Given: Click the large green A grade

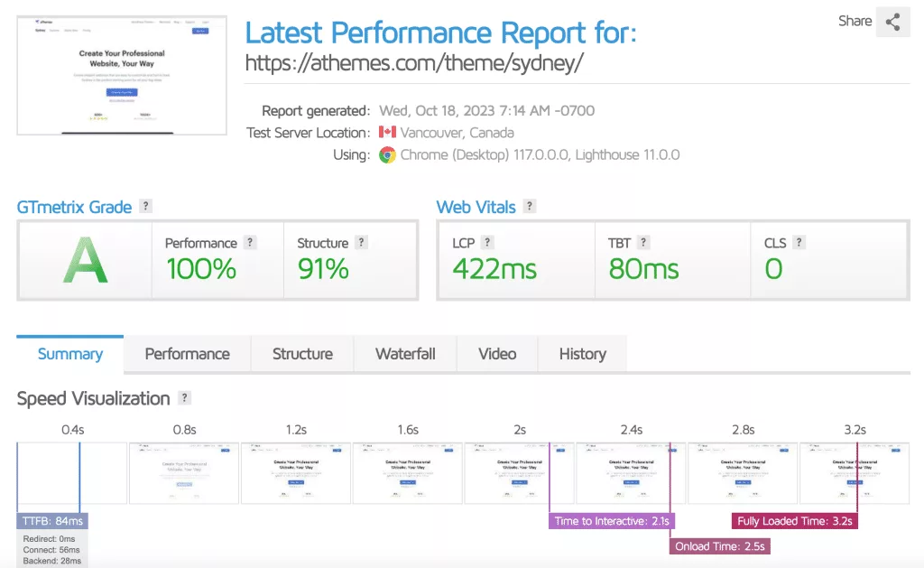Looking at the screenshot, I should 86,260.
